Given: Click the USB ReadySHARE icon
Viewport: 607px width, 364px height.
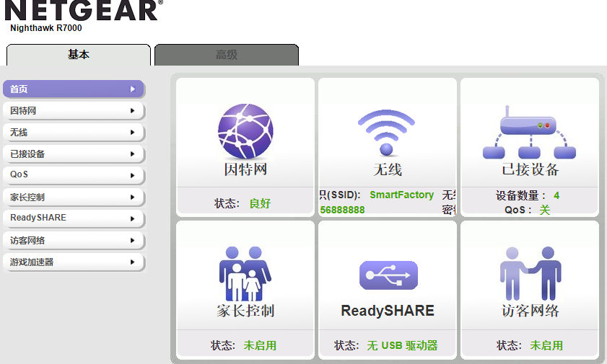Looking at the screenshot, I should pos(388,275).
